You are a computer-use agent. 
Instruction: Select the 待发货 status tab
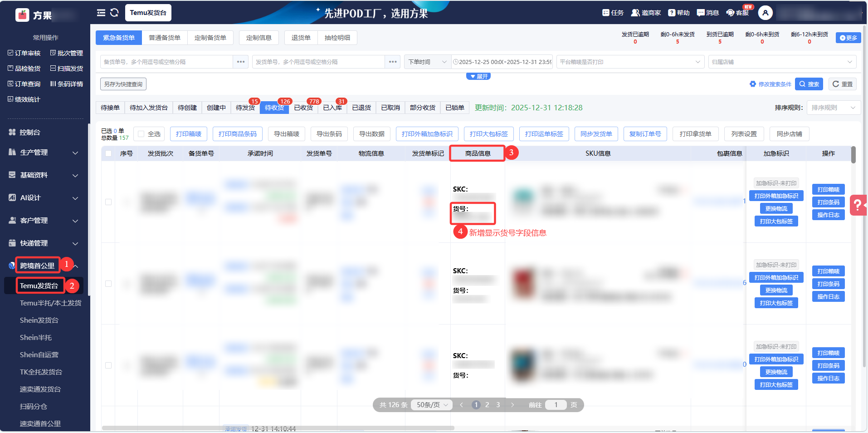point(245,108)
